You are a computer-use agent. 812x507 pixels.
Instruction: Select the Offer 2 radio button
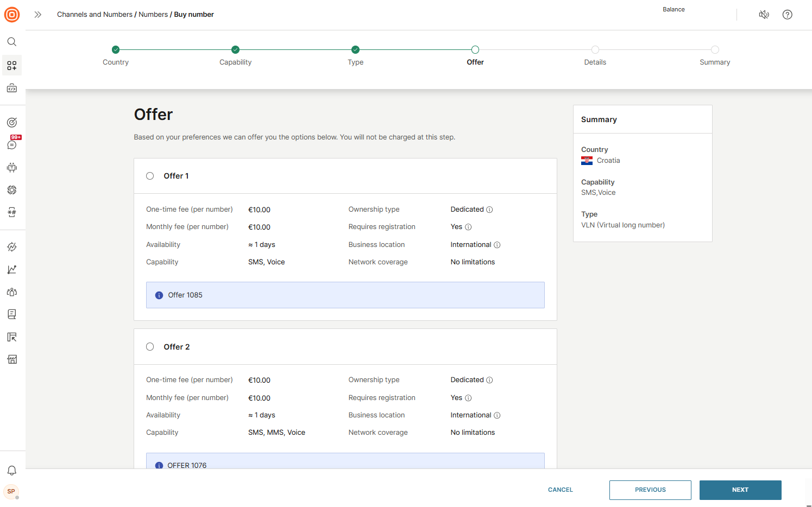150,347
